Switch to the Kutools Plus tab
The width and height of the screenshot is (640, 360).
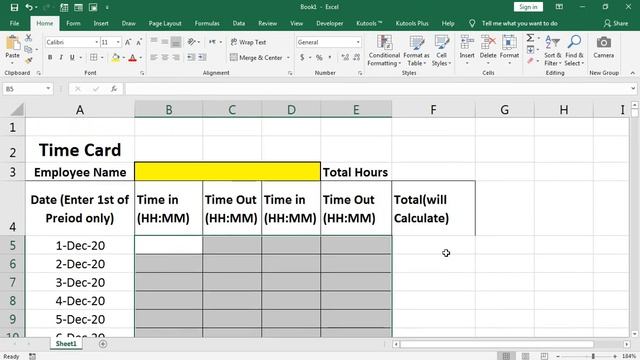[412, 23]
